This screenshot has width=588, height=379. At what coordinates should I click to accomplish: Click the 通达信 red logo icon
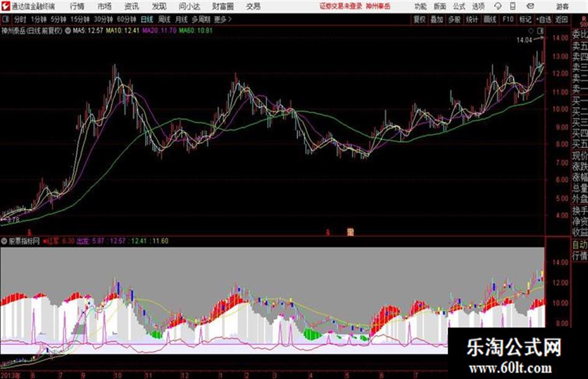(6, 6)
